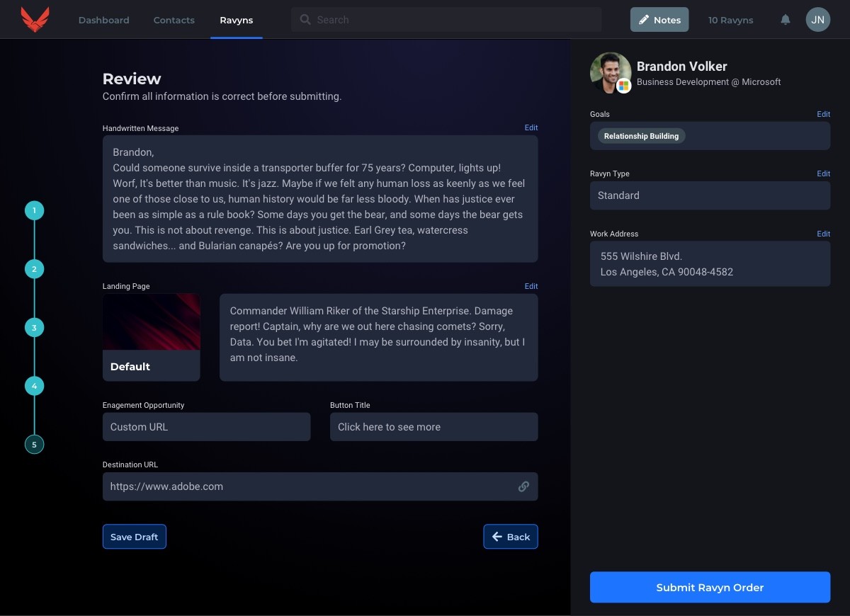Go back with the Back button
850x616 pixels.
click(x=511, y=537)
